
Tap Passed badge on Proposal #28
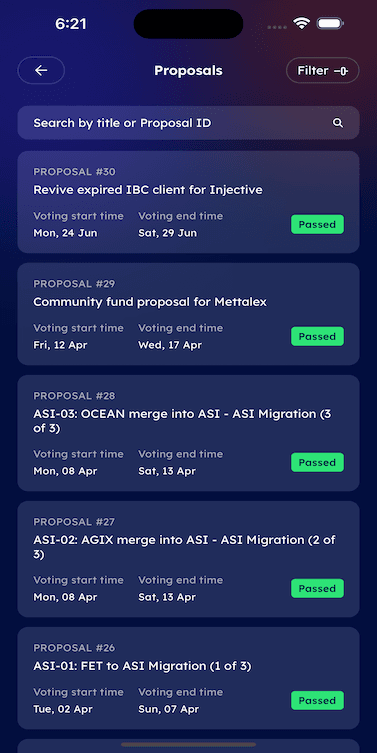[x=317, y=462]
